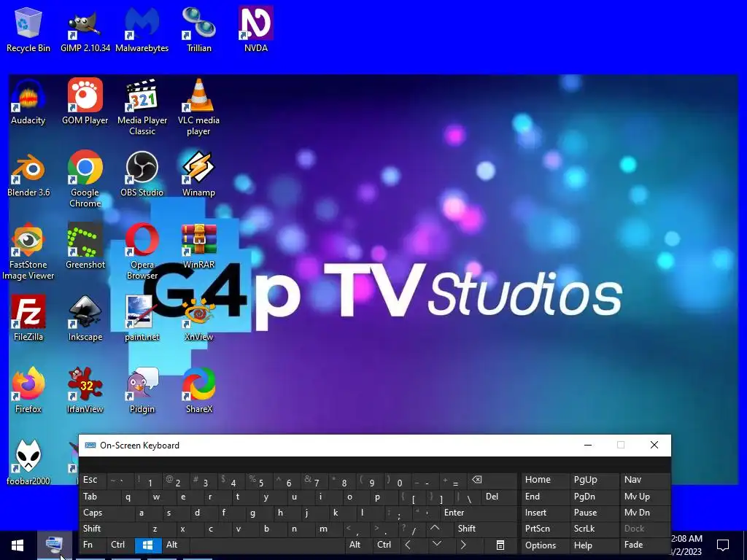Toggle right Ctrl key on keyboard
This screenshot has height=560, width=747.
click(386, 545)
